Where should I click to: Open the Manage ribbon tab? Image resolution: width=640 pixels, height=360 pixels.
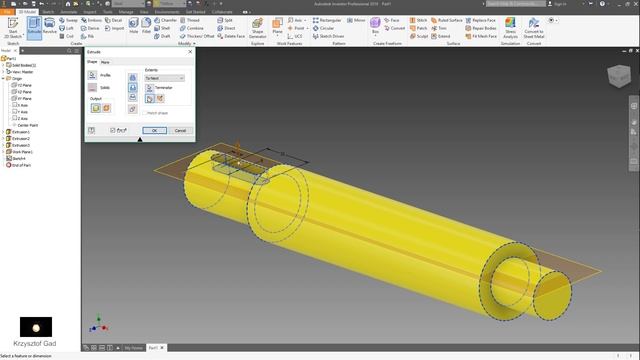126,12
